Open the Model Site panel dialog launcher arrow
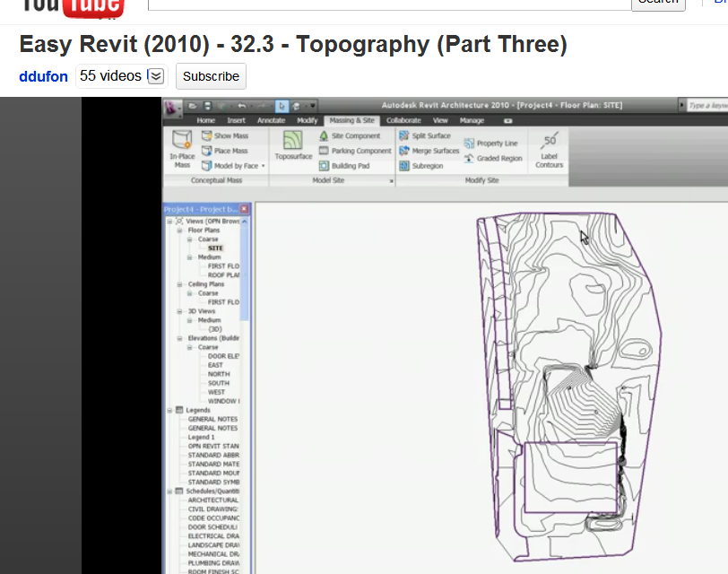Image resolution: width=728 pixels, height=574 pixels. click(x=391, y=180)
